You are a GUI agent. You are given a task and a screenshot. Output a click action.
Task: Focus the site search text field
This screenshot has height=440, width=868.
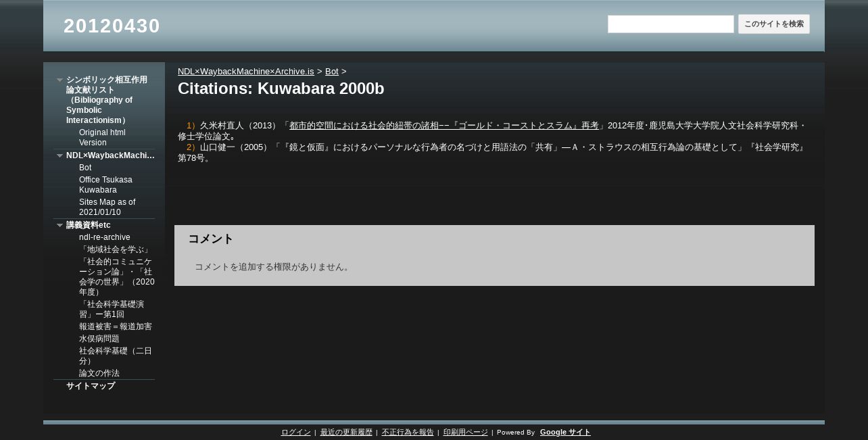point(671,24)
